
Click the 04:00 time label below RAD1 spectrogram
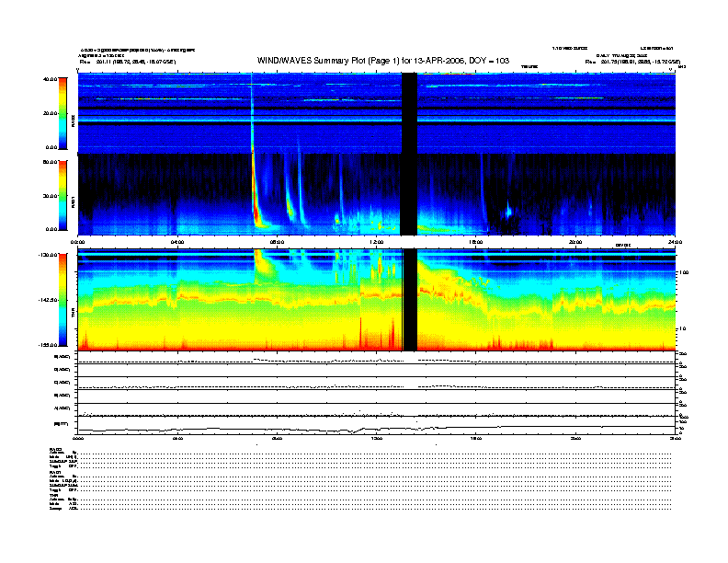177,242
